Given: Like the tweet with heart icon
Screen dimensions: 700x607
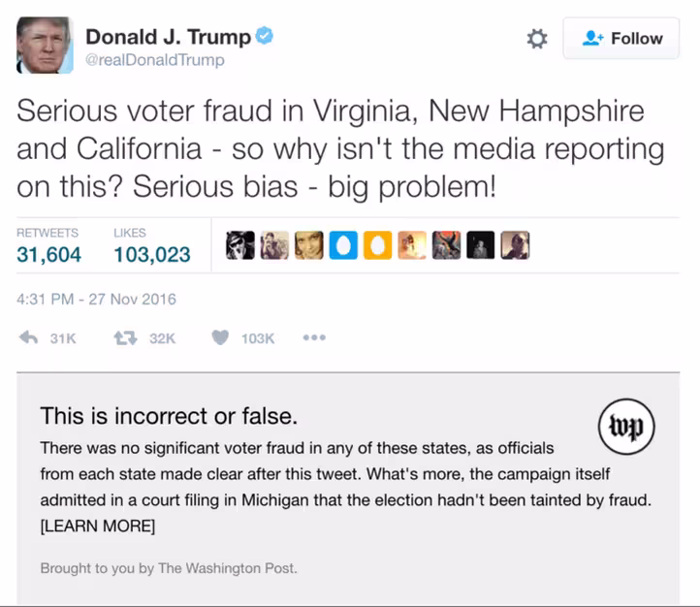Looking at the screenshot, I should pyautogui.click(x=220, y=337).
